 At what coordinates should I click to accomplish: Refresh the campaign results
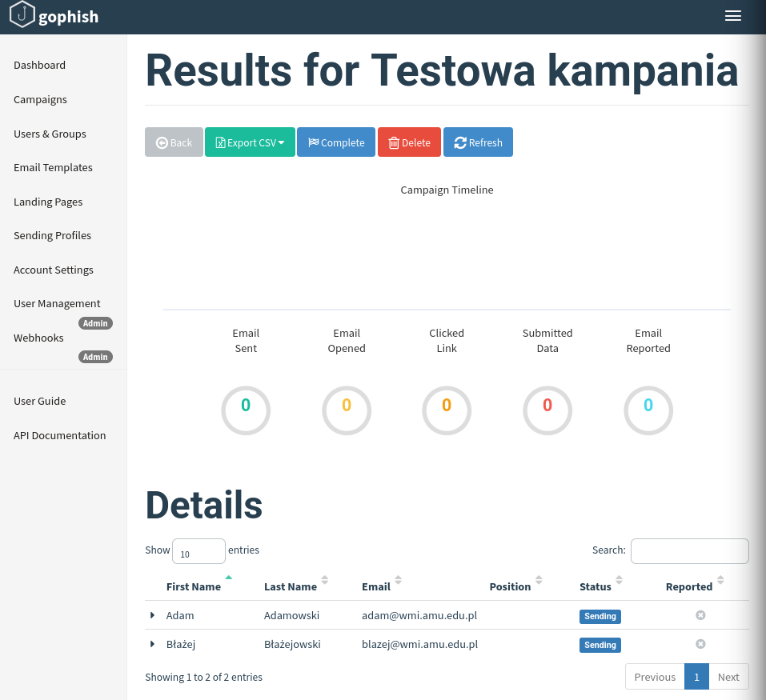click(x=478, y=142)
